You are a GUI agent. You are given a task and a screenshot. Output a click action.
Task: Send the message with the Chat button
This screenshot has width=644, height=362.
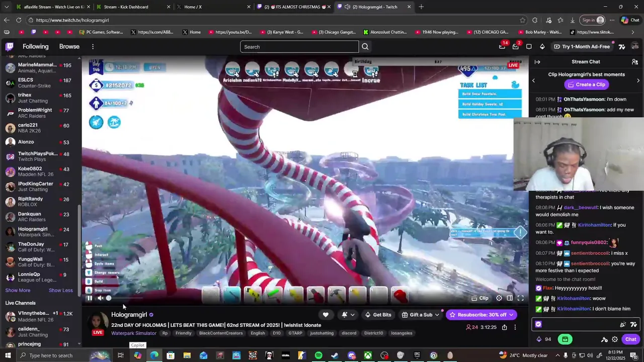click(630, 339)
